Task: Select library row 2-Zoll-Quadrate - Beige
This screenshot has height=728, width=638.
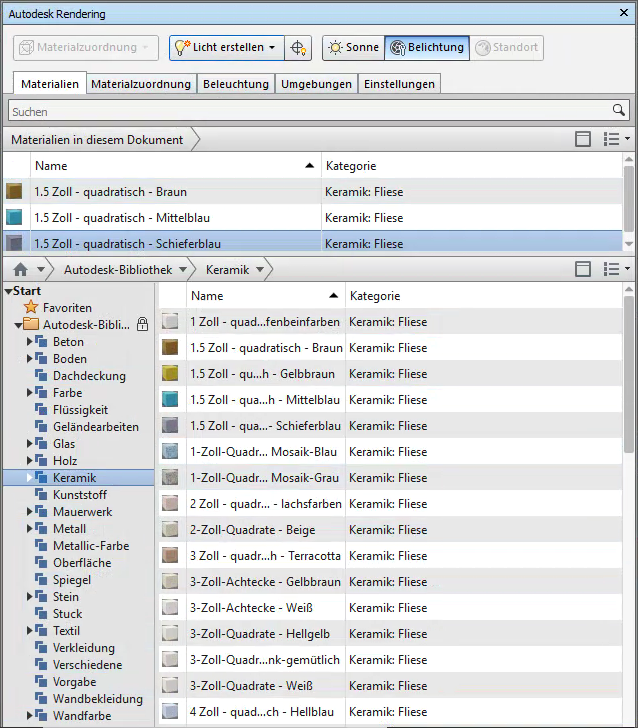Action: click(x=390, y=530)
